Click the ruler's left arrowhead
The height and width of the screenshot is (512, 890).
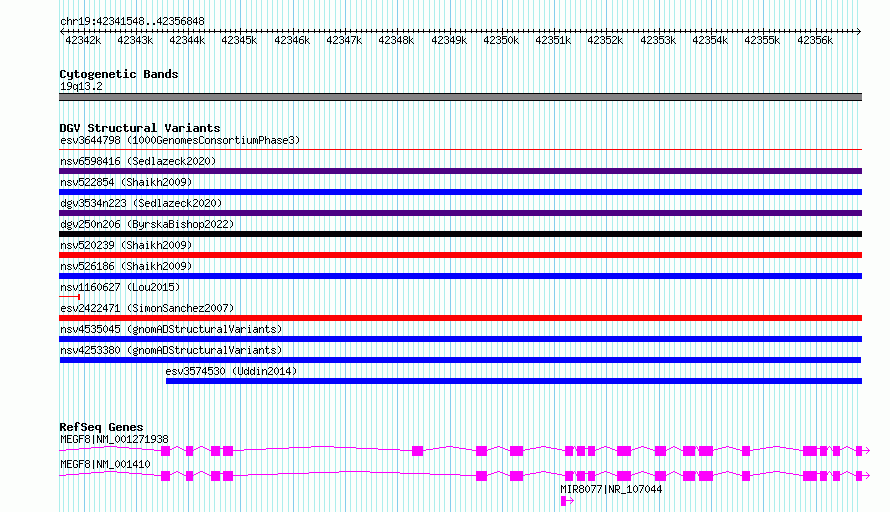[x=62, y=31]
